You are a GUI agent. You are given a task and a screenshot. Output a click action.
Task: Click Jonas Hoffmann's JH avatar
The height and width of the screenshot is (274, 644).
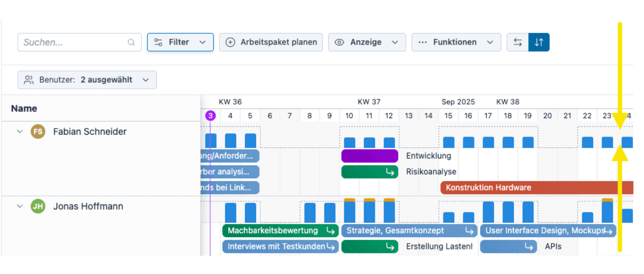(38, 206)
